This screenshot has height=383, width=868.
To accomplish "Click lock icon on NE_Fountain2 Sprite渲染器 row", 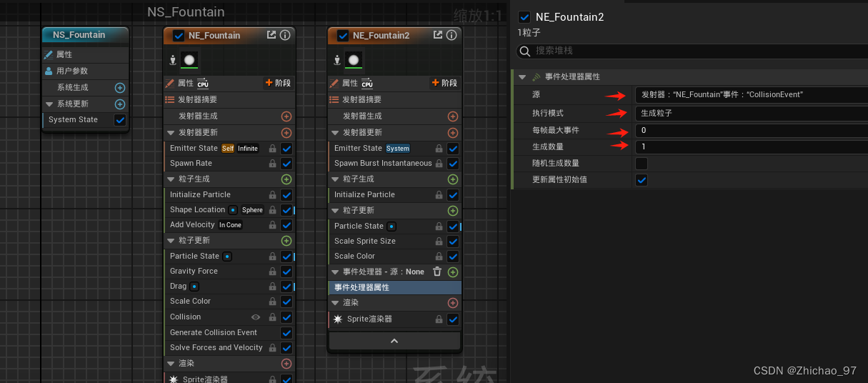I will (439, 319).
